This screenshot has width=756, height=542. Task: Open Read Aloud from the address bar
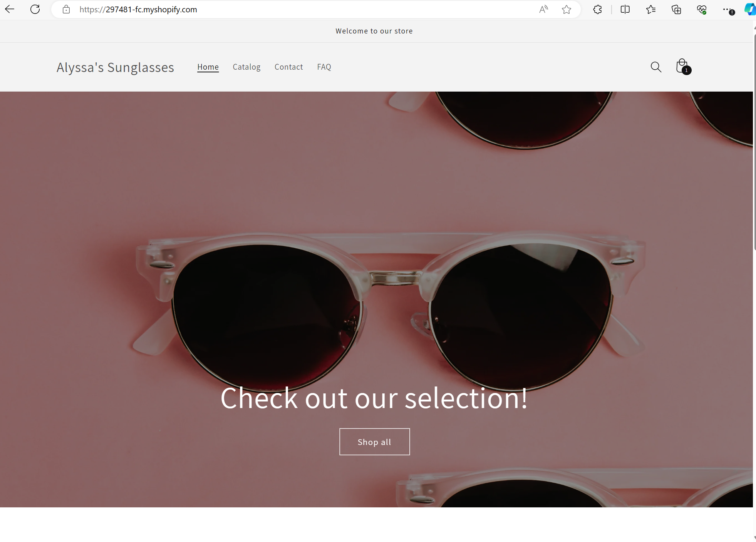[543, 9]
